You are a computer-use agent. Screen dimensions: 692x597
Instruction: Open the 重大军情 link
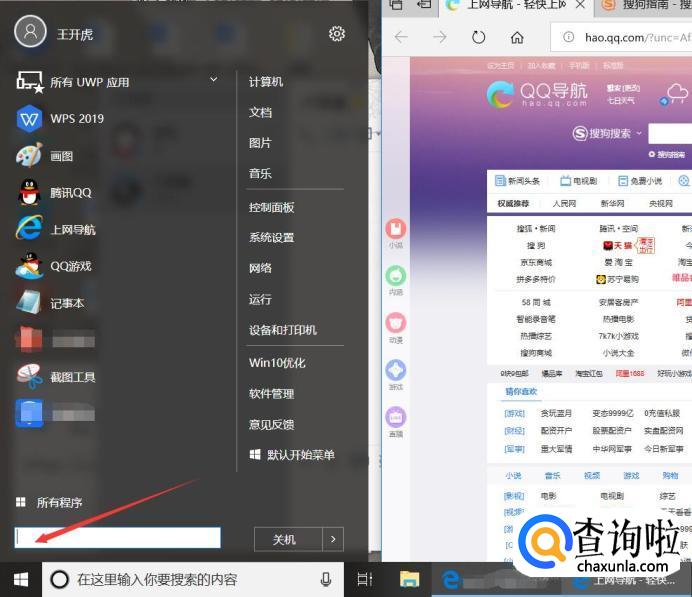557,449
